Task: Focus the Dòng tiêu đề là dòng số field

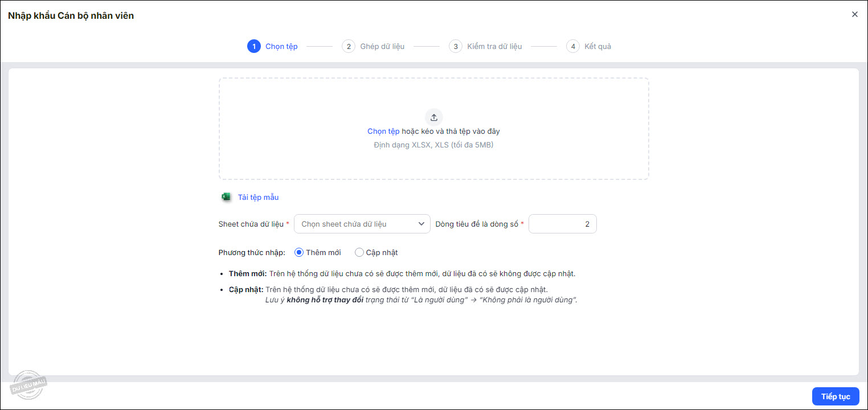Action: pyautogui.click(x=562, y=224)
